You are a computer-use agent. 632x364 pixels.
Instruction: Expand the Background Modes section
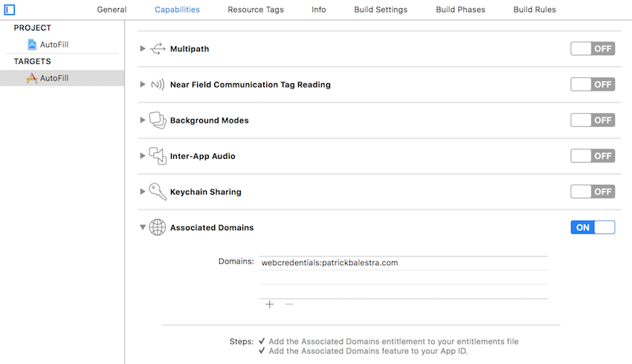click(x=143, y=120)
